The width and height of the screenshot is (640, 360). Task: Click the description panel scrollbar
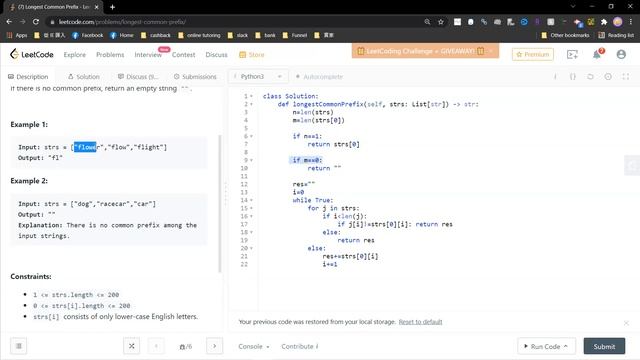220,204
